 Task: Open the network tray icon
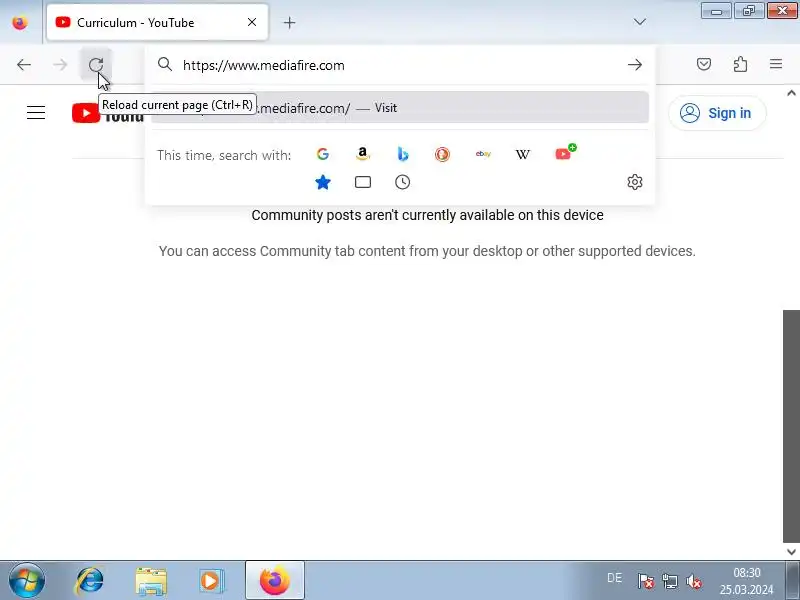pos(669,581)
